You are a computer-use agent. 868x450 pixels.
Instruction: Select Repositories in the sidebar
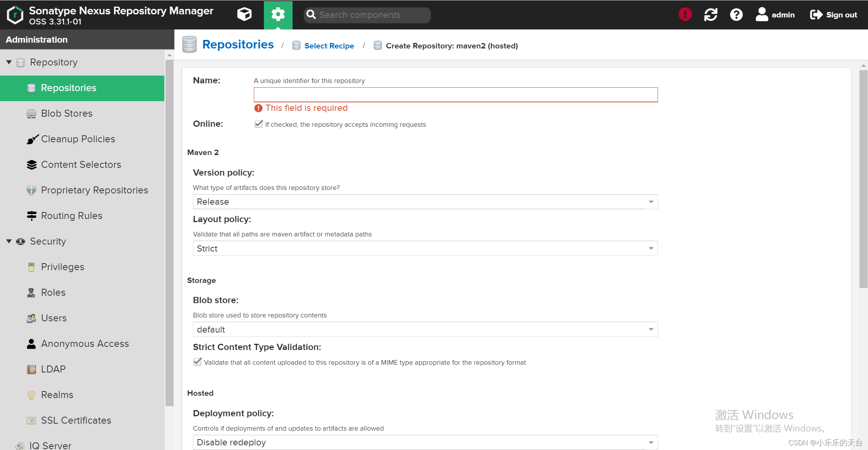82,88
